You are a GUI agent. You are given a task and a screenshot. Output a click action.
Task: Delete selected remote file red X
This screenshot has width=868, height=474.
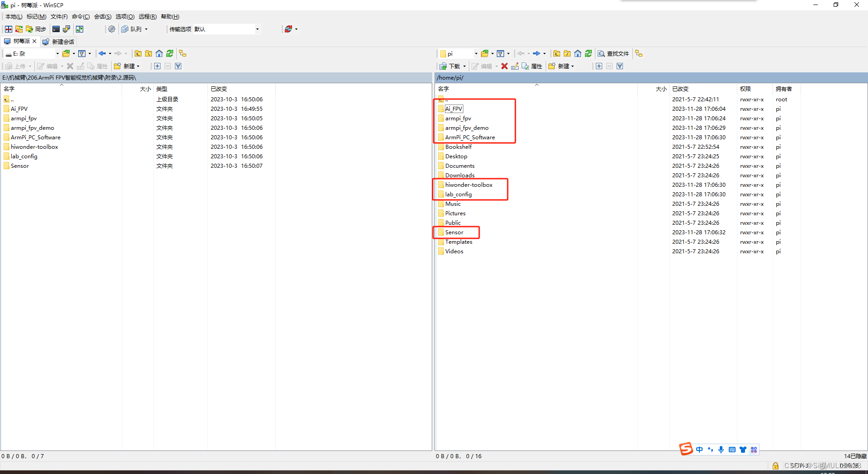point(505,66)
